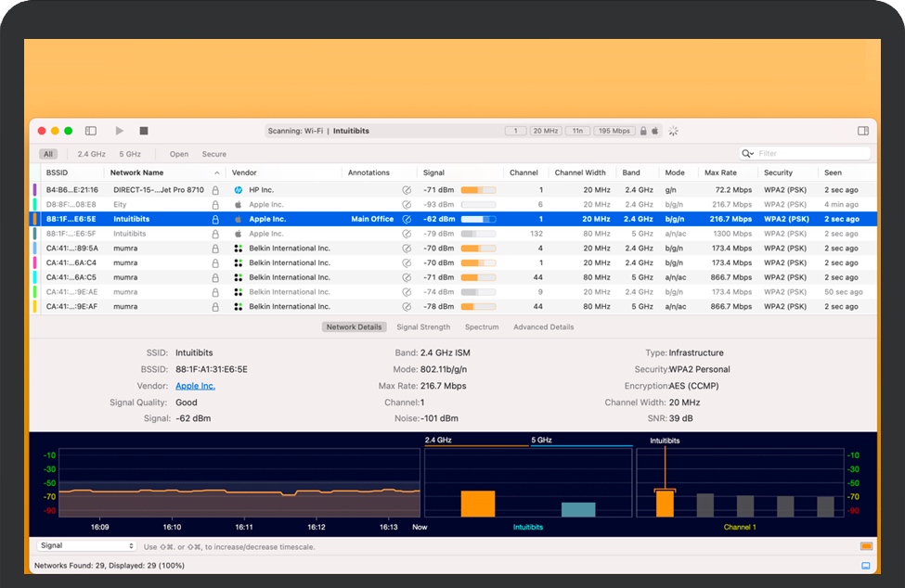The image size is (905, 588).
Task: Stop scanning with the stop button
Action: (144, 131)
